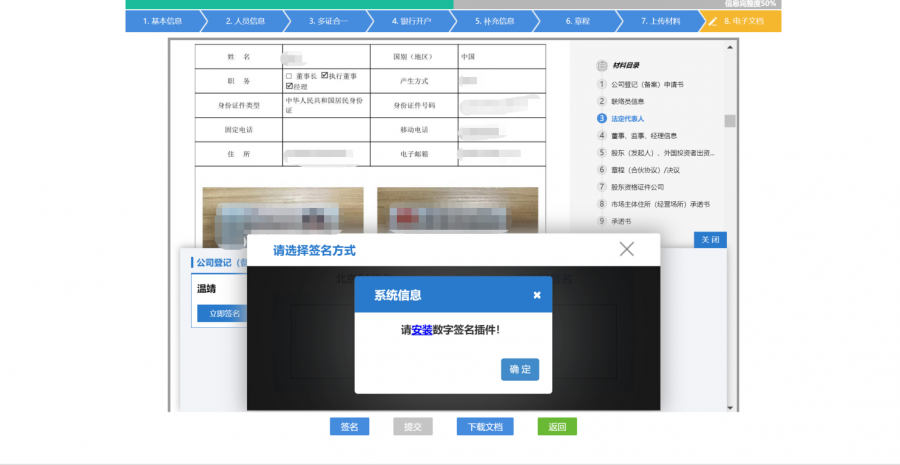Go to step 6. 章程
Image resolution: width=900 pixels, height=465 pixels.
(577, 21)
